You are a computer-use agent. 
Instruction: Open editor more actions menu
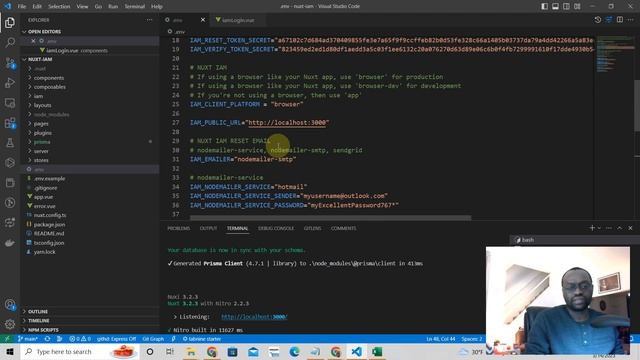[x=631, y=20]
